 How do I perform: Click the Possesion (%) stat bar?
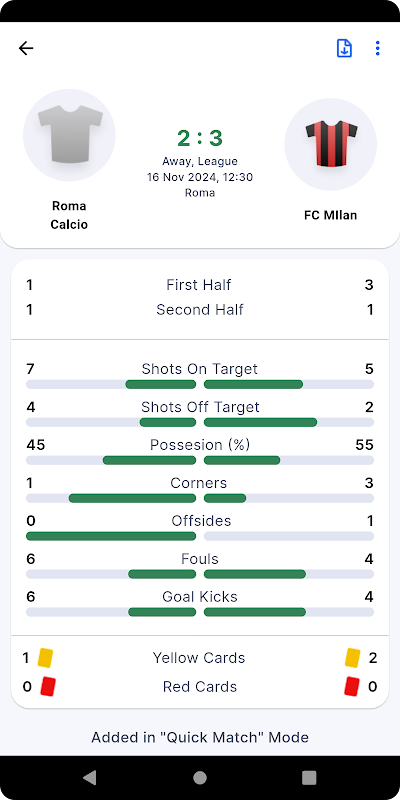pyautogui.click(x=200, y=460)
